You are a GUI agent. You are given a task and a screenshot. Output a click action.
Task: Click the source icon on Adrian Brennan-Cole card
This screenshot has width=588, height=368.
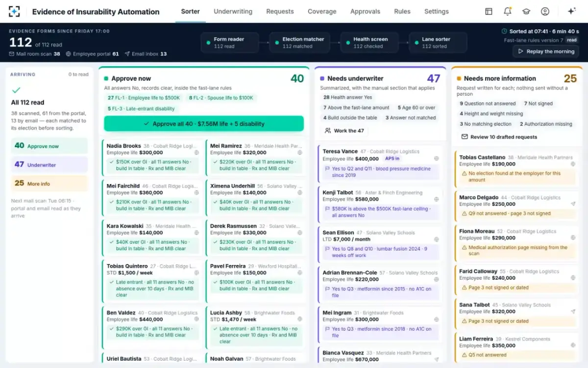436,279
